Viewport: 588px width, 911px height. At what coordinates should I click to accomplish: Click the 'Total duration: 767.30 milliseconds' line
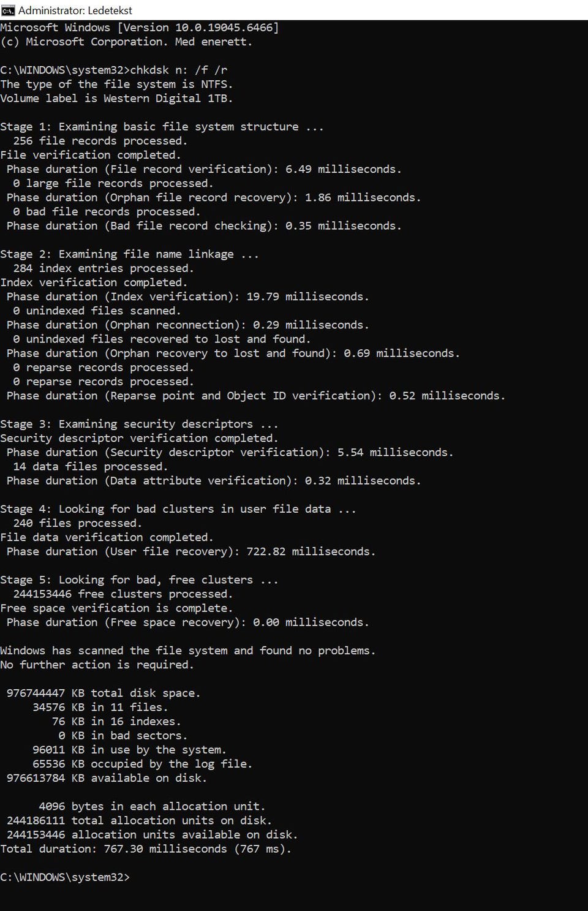[146, 849]
